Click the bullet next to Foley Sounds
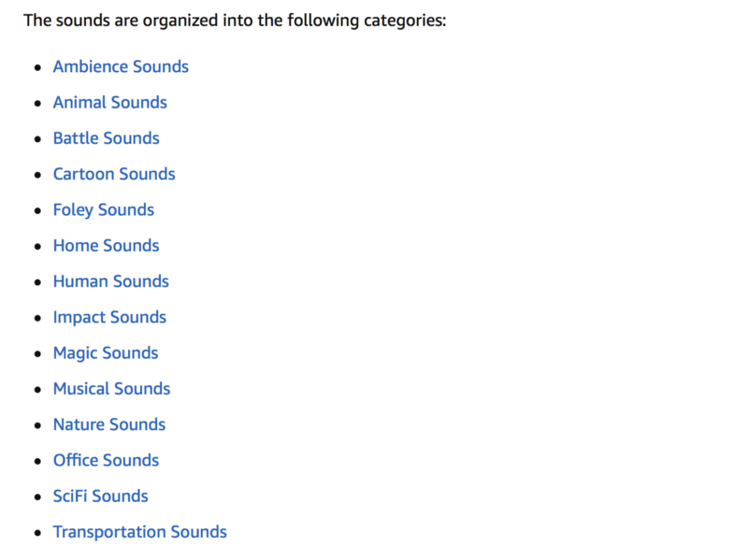Screen dimensions: 748x560 (x=38, y=211)
